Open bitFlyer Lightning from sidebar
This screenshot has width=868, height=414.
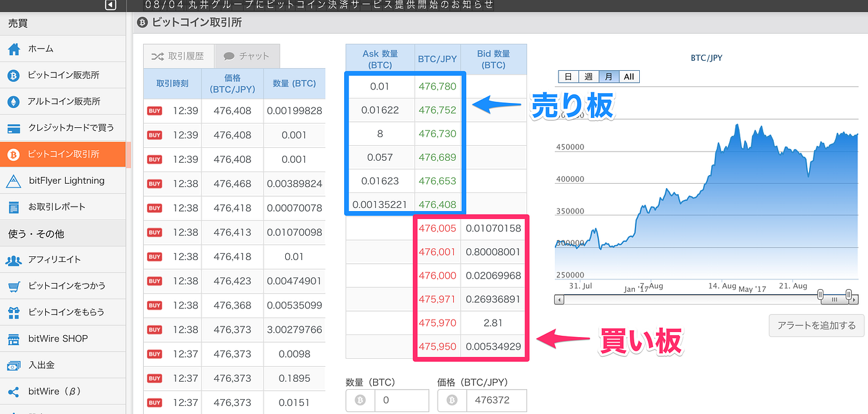coord(62,181)
